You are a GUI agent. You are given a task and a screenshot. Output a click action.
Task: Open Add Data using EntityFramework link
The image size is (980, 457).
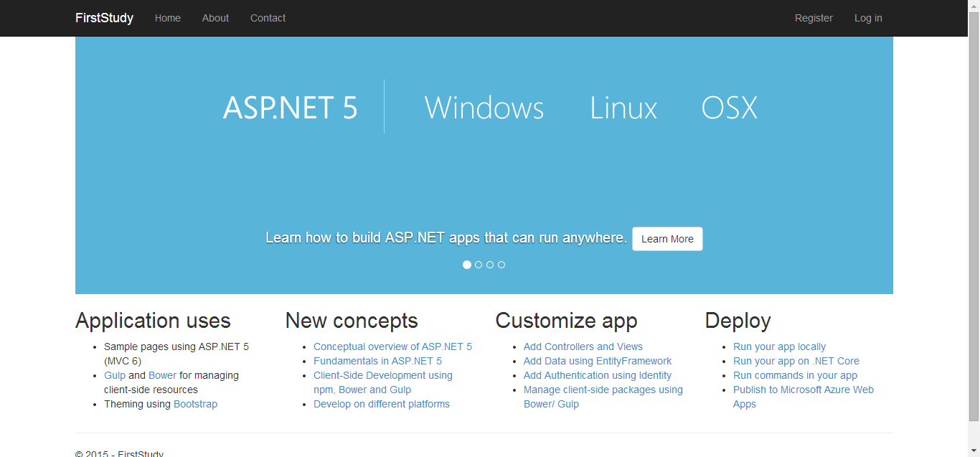click(598, 361)
